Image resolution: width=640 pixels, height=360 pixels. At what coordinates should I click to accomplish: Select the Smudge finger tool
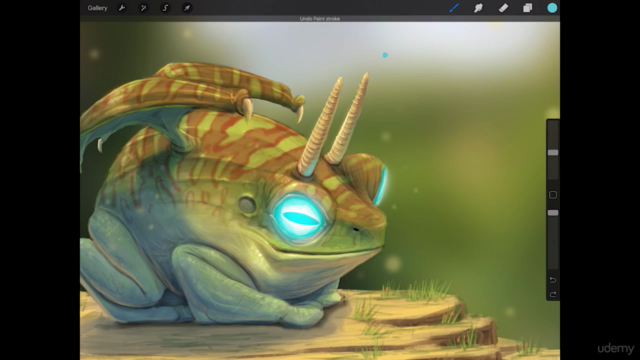(x=478, y=8)
